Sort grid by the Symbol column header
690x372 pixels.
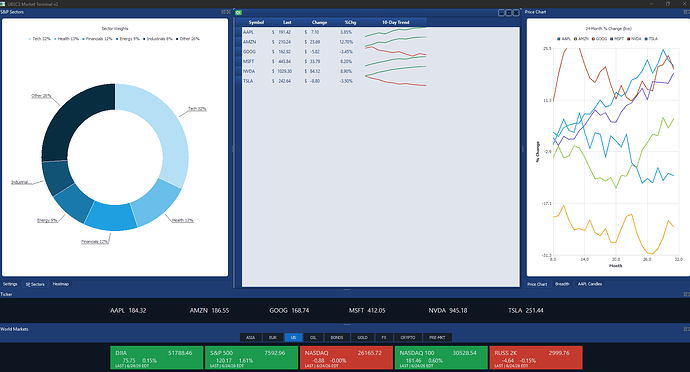pyautogui.click(x=256, y=22)
